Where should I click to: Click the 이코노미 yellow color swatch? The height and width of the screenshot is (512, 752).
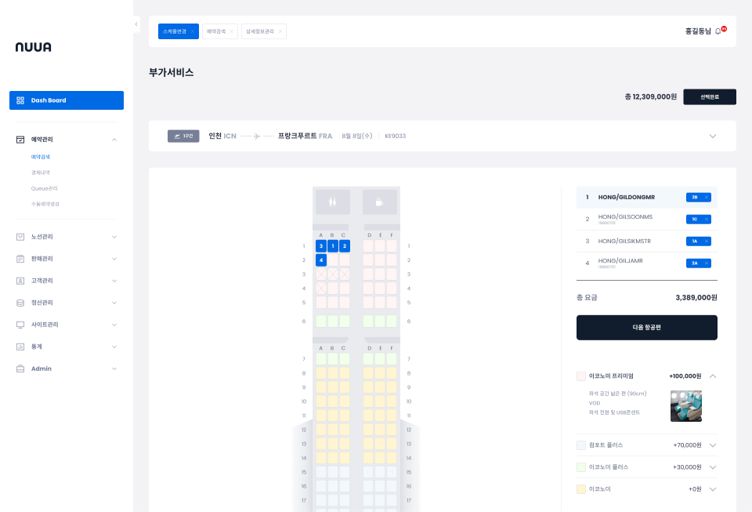click(x=581, y=489)
